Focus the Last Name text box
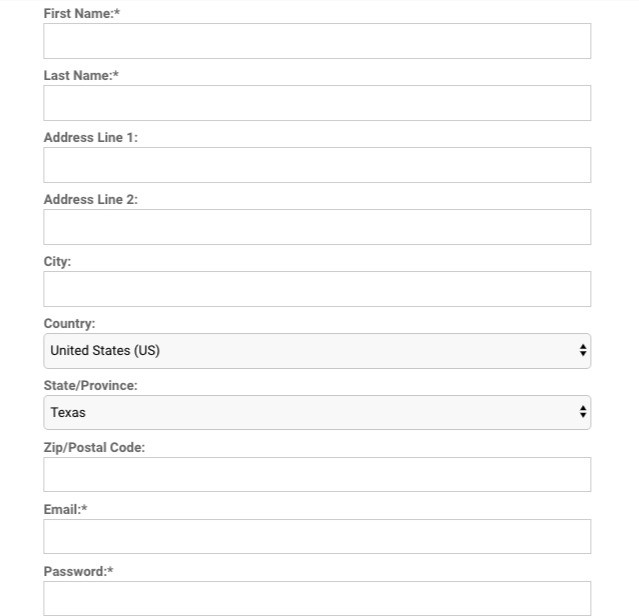The height and width of the screenshot is (616, 639). pyautogui.click(x=317, y=103)
